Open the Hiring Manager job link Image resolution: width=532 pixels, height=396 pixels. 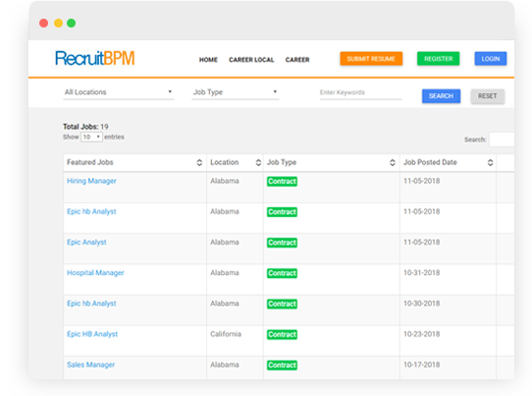pos(91,181)
